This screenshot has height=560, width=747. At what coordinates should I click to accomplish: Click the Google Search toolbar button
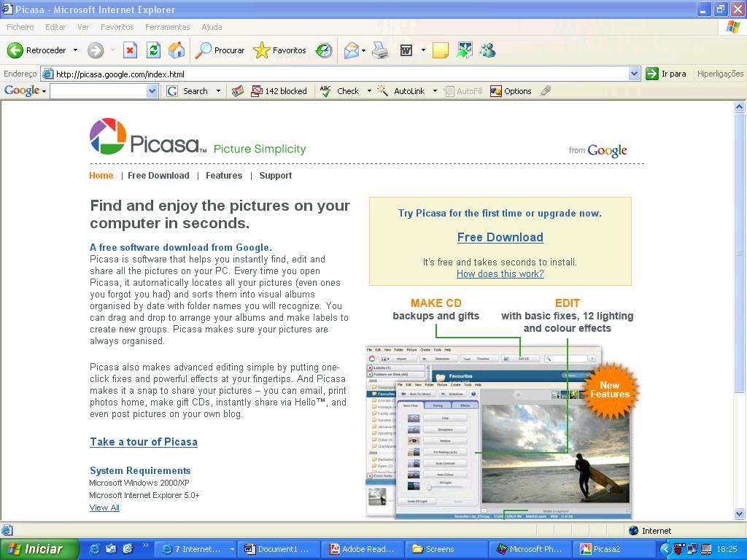pos(187,91)
